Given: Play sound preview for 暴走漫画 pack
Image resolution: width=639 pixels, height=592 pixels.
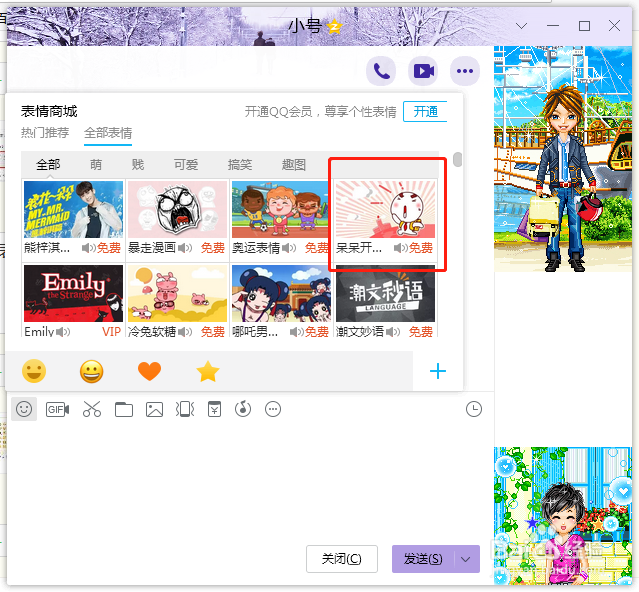Looking at the screenshot, I should click(185, 248).
